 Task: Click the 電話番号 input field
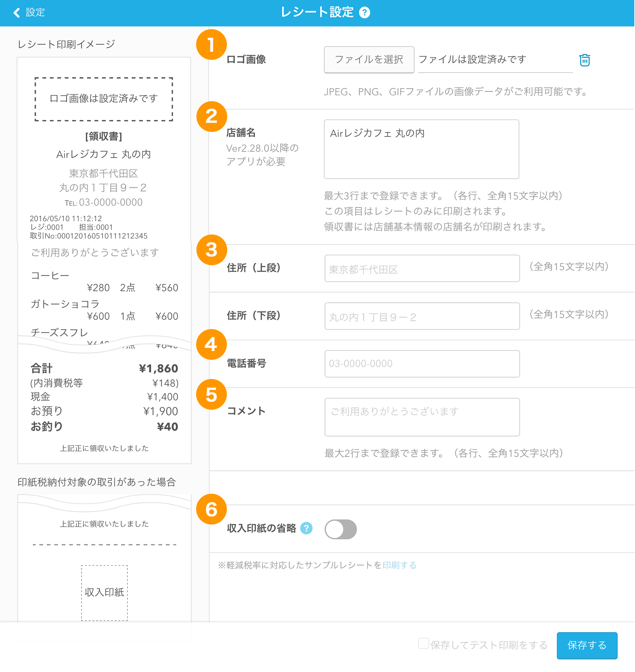tap(422, 363)
